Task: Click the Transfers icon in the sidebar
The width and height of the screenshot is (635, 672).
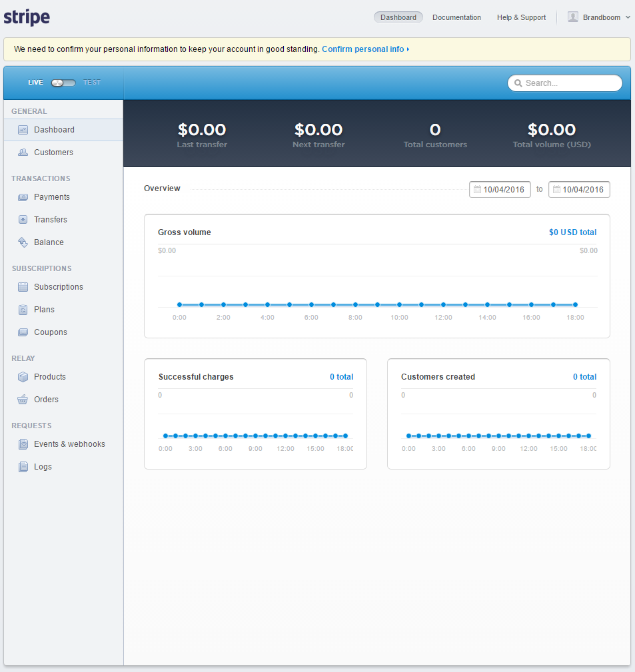Action: (x=23, y=219)
